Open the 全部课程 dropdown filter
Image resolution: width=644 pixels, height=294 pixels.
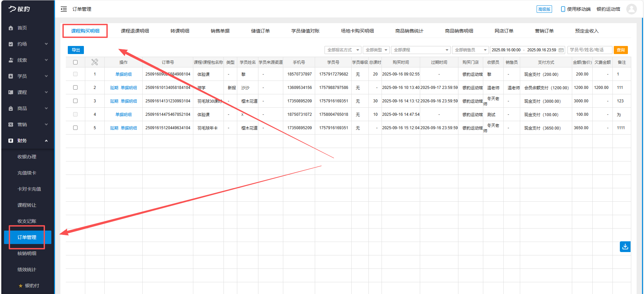421,50
